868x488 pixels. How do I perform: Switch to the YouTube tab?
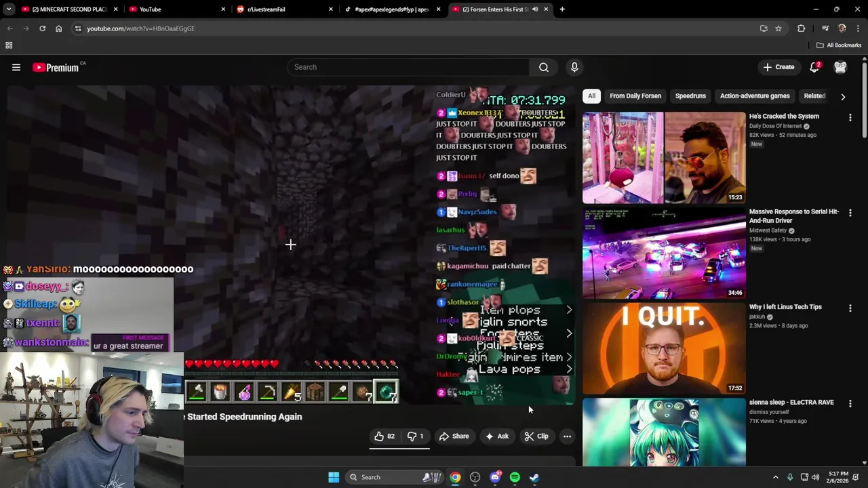(x=176, y=9)
